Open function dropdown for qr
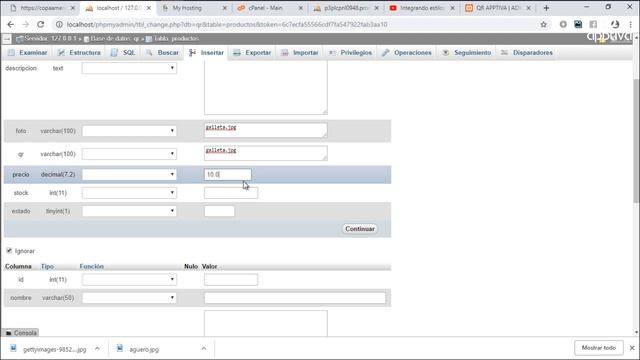This screenshot has width=640, height=360. [129, 154]
